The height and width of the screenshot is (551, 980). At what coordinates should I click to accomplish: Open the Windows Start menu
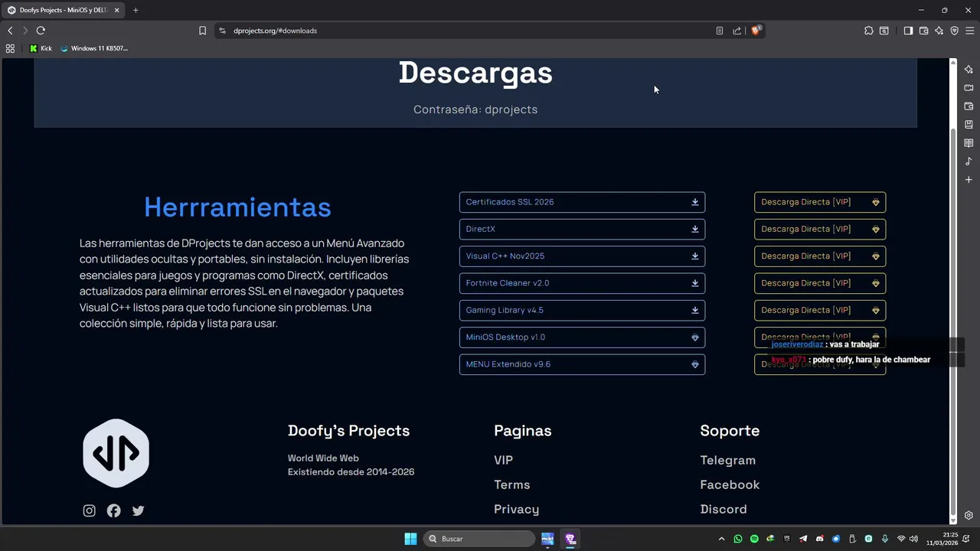click(x=410, y=539)
